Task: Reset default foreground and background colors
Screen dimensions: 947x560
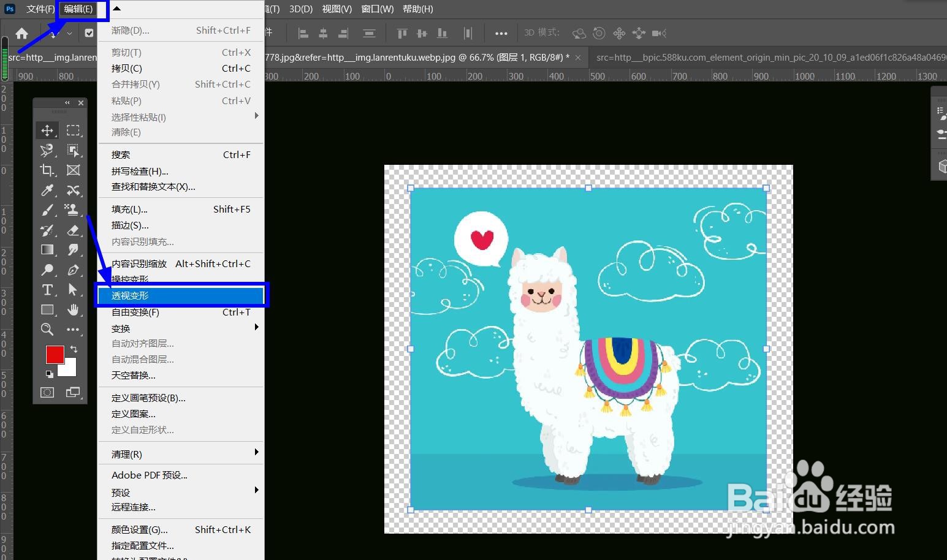Action: (49, 374)
